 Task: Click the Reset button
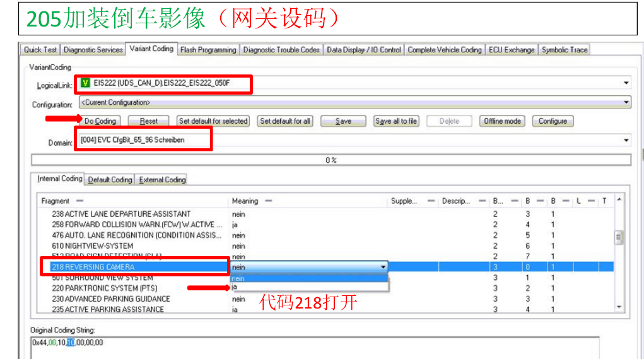(149, 121)
